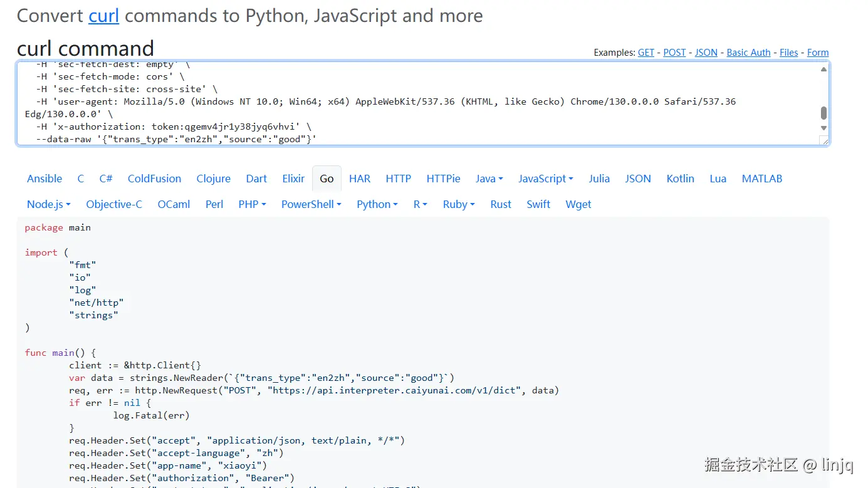Load the Basic Auth example
The height and width of the screenshot is (488, 868).
[748, 53]
